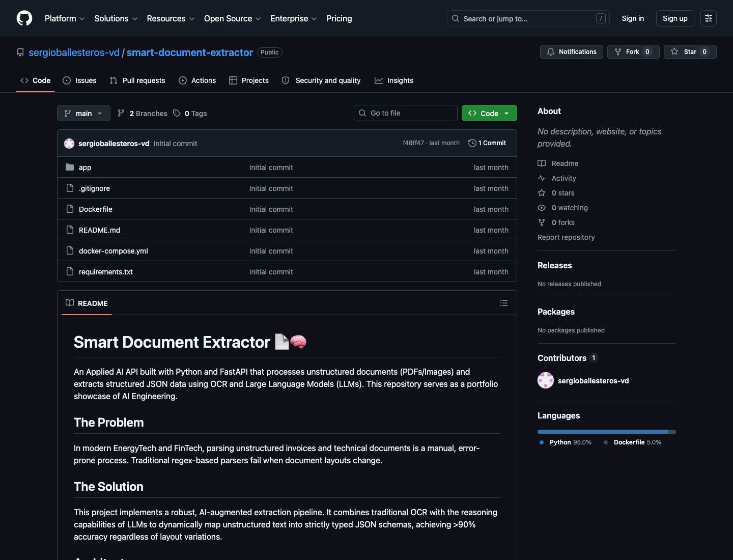Open the Resources dropdown
Image resolution: width=733 pixels, height=560 pixels.
[171, 18]
